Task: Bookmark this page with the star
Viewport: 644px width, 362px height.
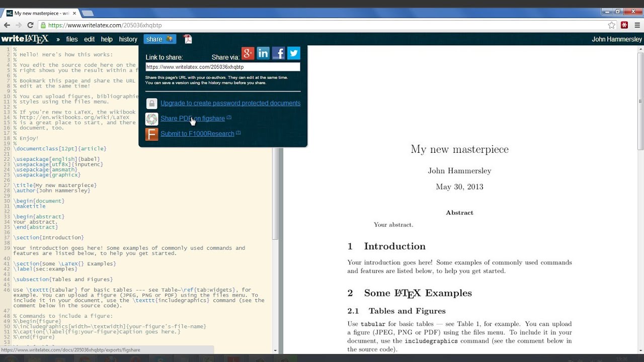Action: tap(612, 25)
